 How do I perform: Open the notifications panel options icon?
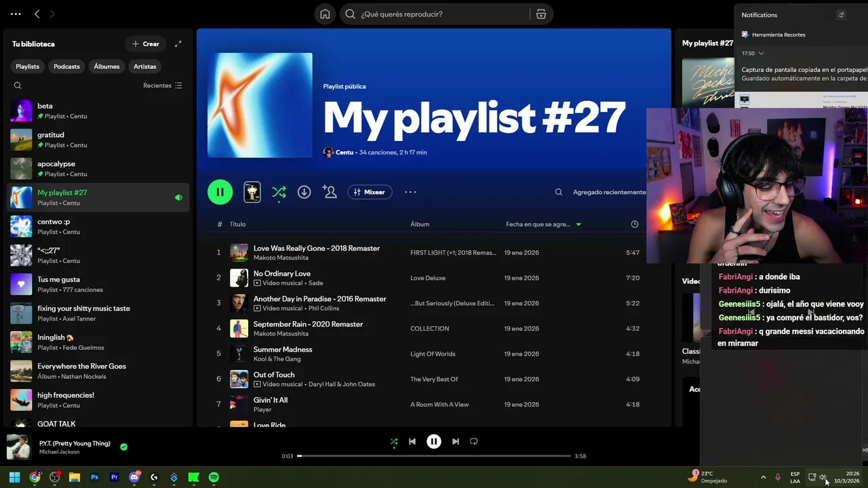842,15
